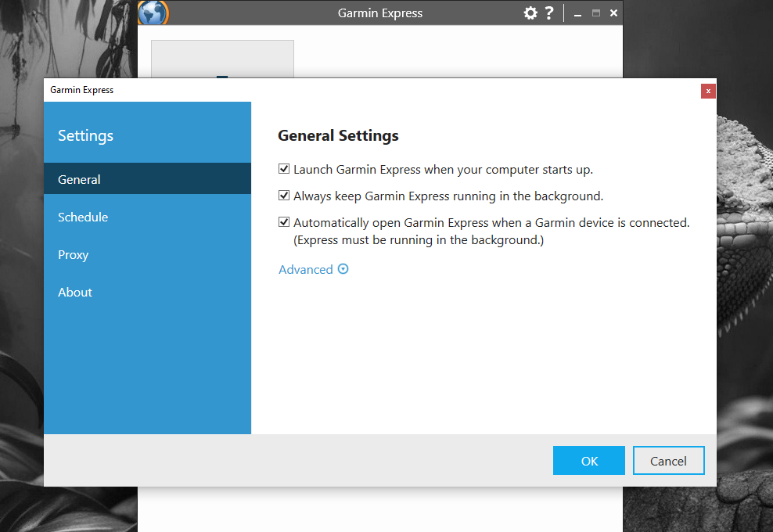The width and height of the screenshot is (773, 532).
Task: Close the Settings dialog with red X
Action: tap(708, 91)
